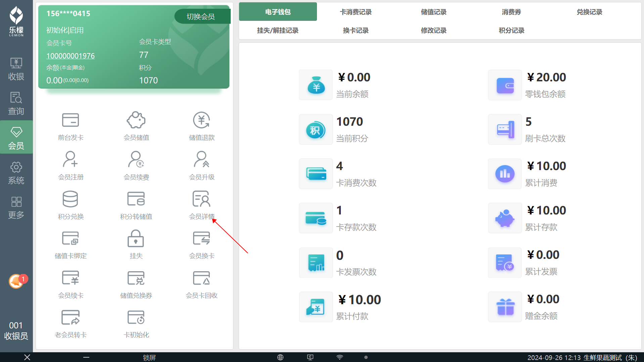The height and width of the screenshot is (362, 644).
Task: Click the monitor icon in bottom bar
Action: (310, 357)
